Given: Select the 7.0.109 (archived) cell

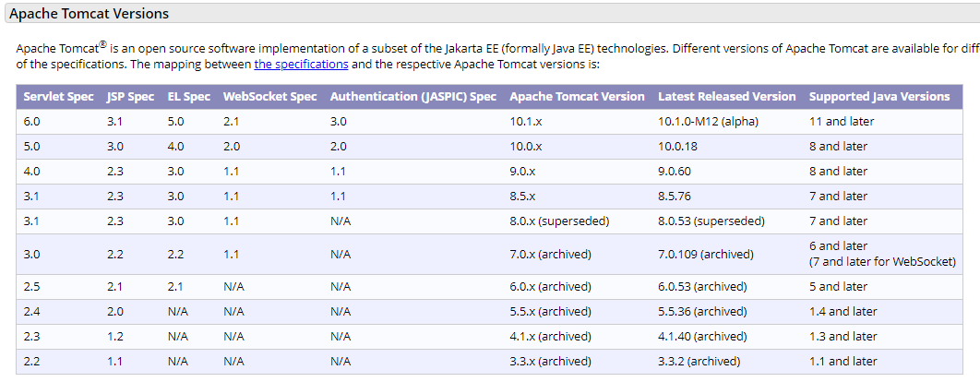Looking at the screenshot, I should (705, 254).
